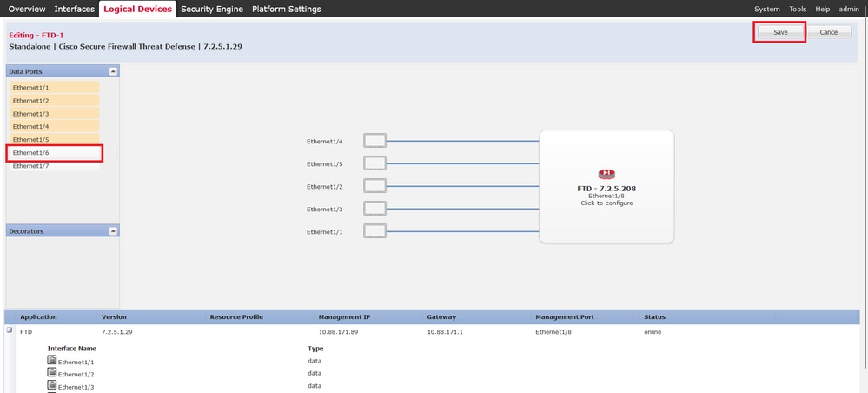868x393 pixels.
Task: Click the Type column heading
Action: click(x=315, y=349)
